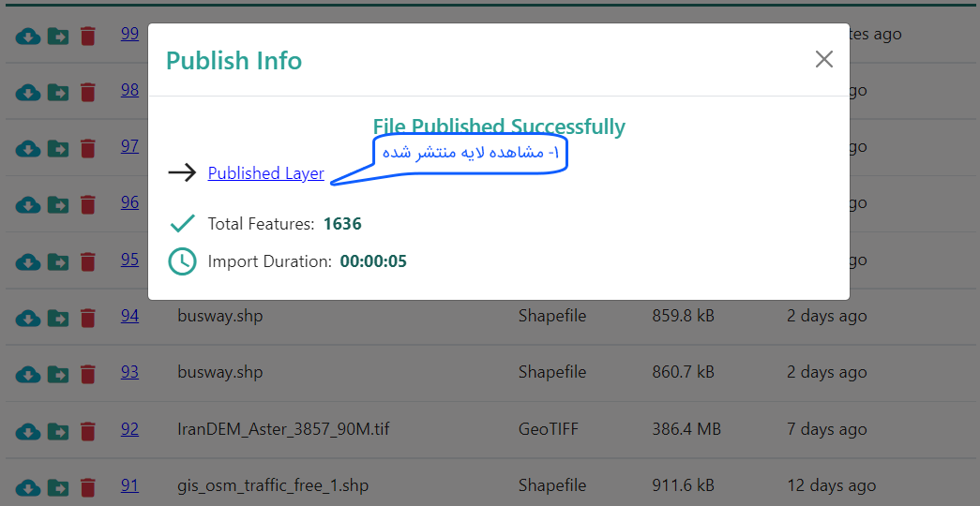The width and height of the screenshot is (980, 506).
Task: Click cloud download icon for row 96
Action: pos(28,205)
